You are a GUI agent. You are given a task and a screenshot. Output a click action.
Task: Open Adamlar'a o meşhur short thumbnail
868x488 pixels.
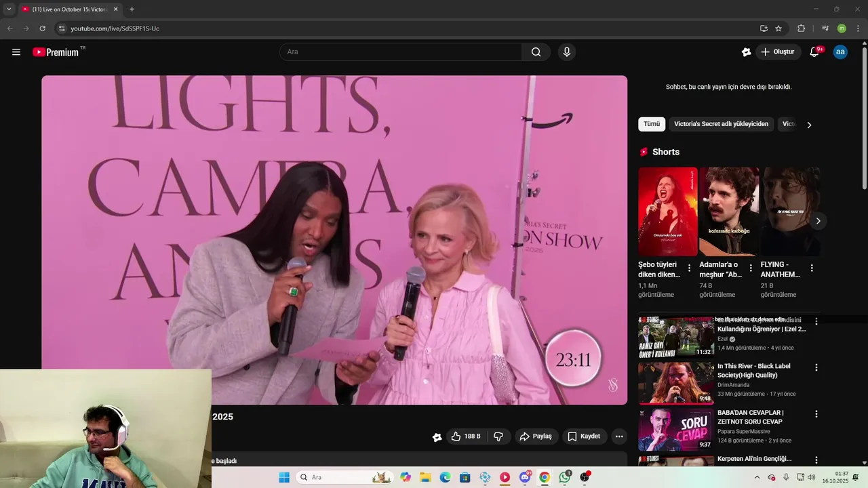729,211
